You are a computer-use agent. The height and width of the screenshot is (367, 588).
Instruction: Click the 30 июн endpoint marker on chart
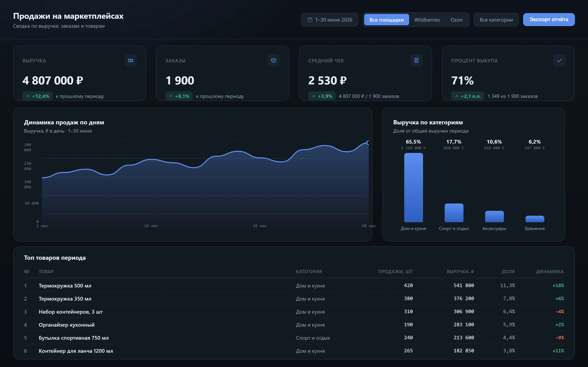tap(368, 143)
